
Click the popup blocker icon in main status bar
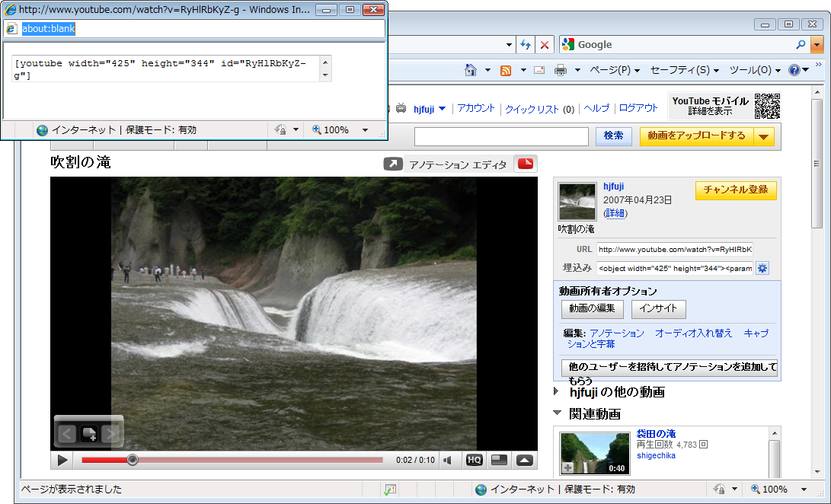coord(390,490)
